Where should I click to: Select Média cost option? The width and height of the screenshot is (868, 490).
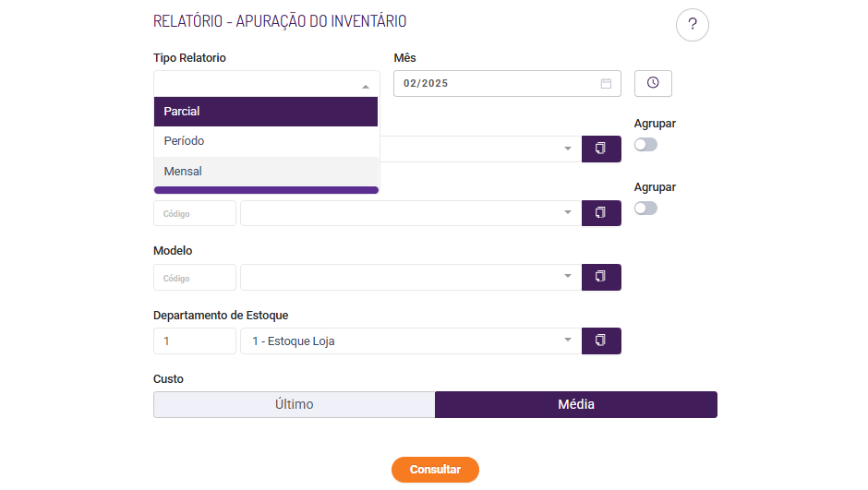575,404
